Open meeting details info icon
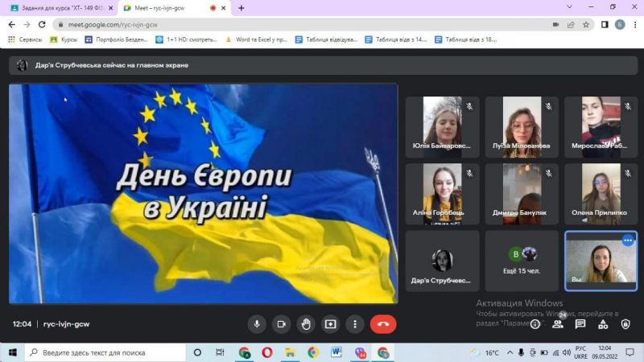 (535, 325)
